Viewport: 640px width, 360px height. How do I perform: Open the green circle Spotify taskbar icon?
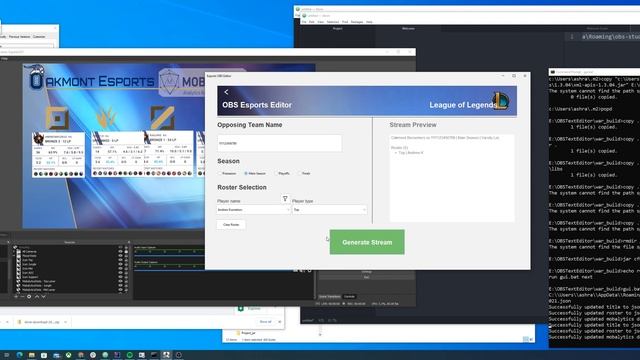point(130,355)
